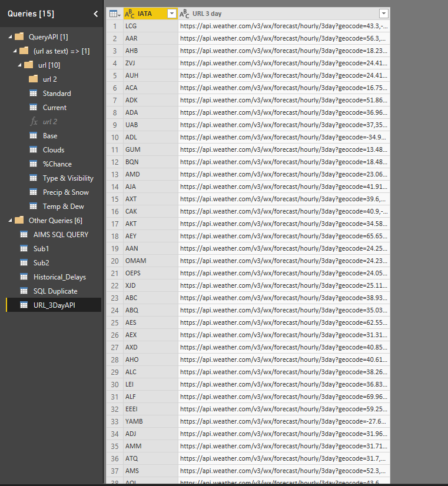Select row number 37

[x=115, y=471]
